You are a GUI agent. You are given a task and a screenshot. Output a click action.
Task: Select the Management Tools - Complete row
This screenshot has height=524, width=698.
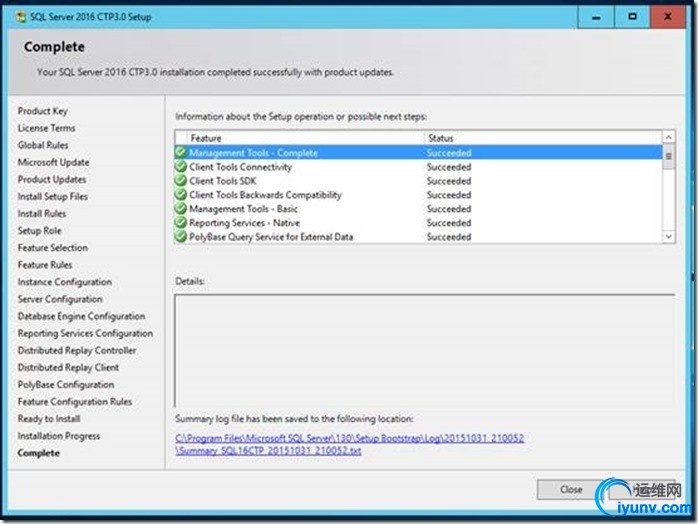pyautogui.click(x=418, y=153)
